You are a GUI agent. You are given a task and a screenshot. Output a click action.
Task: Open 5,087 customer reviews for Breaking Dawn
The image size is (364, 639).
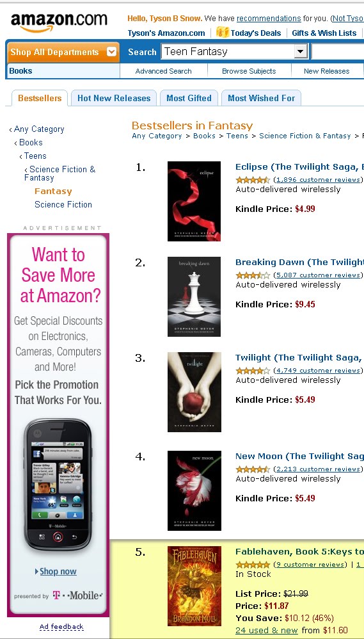coord(317,275)
